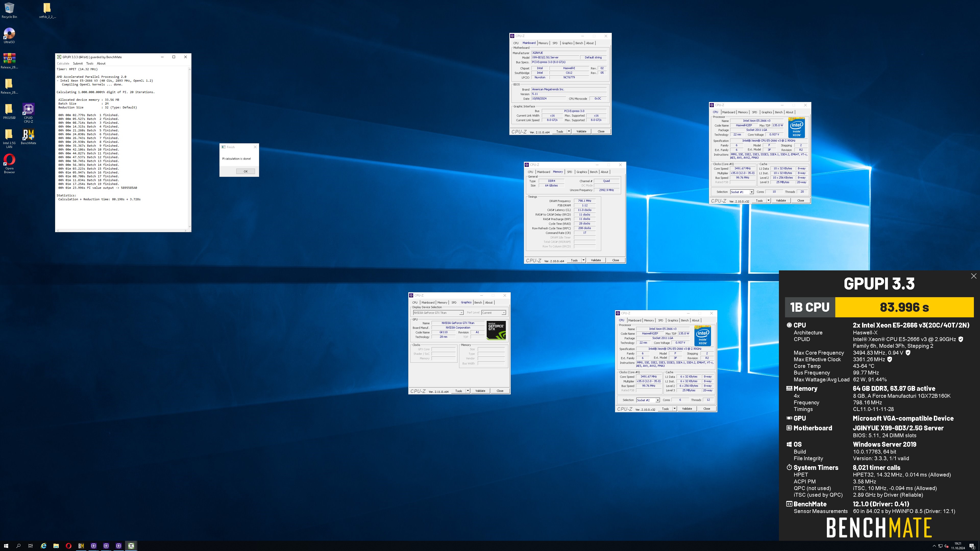The height and width of the screenshot is (551, 980).
Task: Click Tools button in Socket #1 CPU-Z window
Action: click(x=759, y=201)
